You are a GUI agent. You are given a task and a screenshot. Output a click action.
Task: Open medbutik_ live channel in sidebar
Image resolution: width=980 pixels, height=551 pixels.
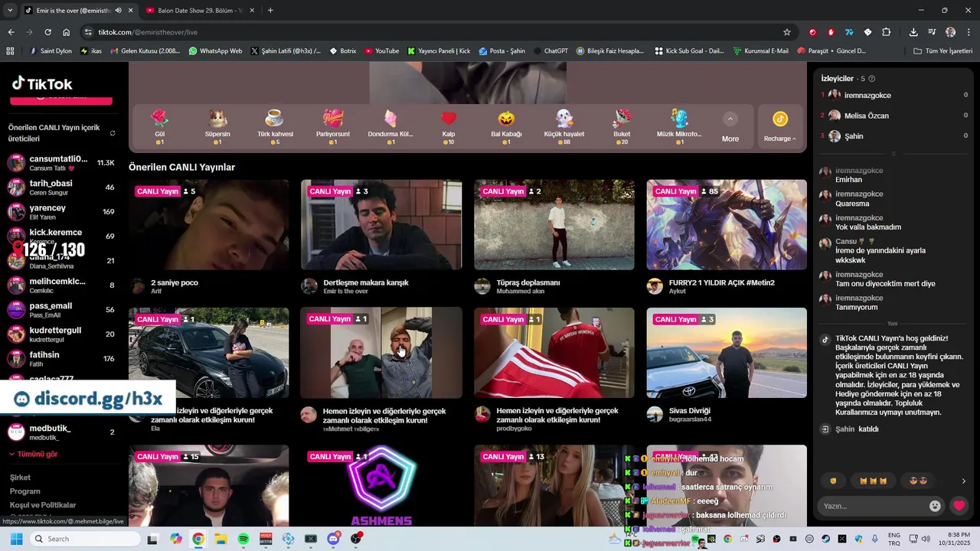(61, 432)
